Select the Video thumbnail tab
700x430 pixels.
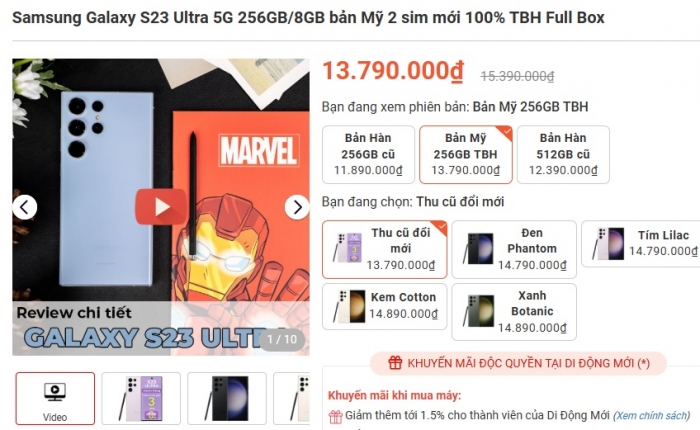(x=55, y=398)
